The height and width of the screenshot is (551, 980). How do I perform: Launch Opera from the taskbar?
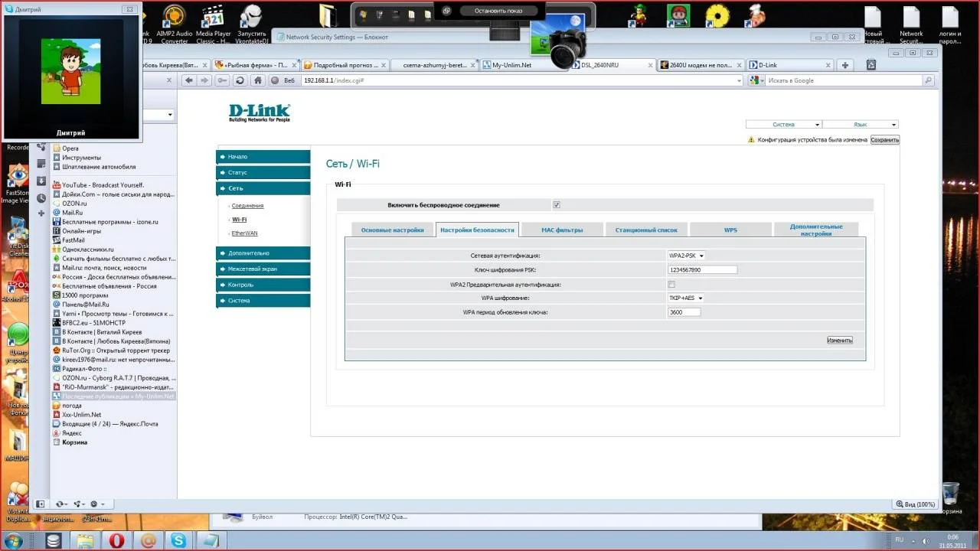pyautogui.click(x=116, y=540)
